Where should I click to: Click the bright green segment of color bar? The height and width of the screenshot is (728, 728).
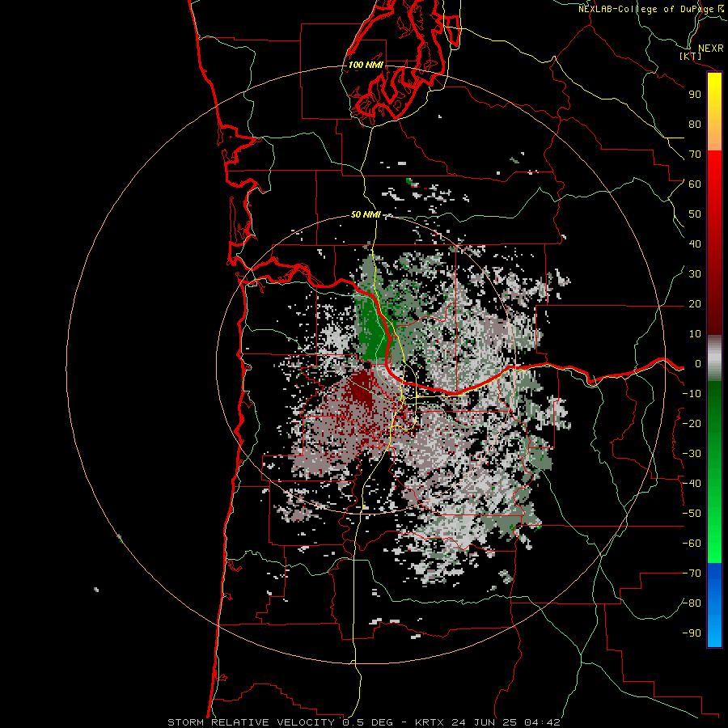(714, 525)
